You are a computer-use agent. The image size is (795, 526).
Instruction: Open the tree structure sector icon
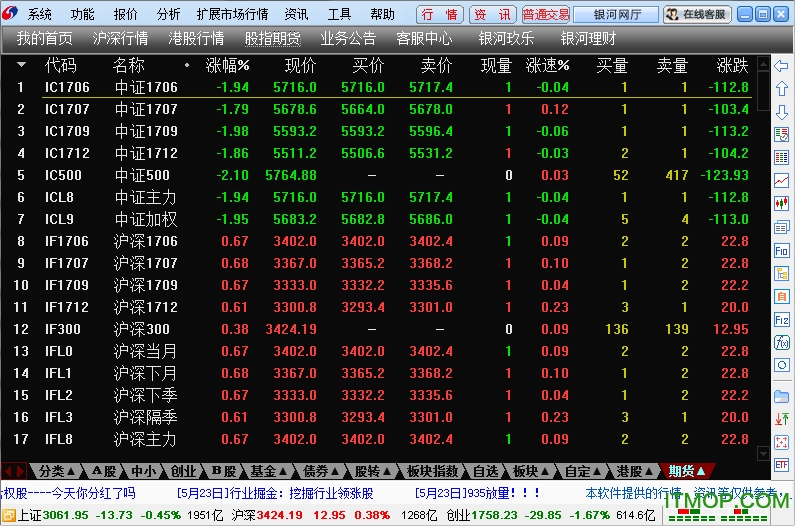pos(781,274)
